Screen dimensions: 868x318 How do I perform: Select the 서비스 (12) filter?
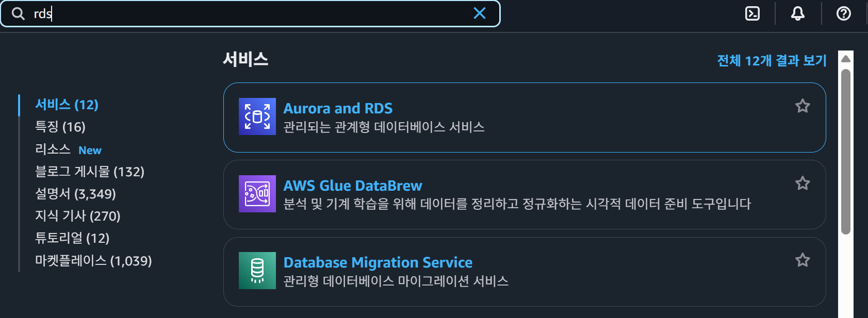pos(67,105)
